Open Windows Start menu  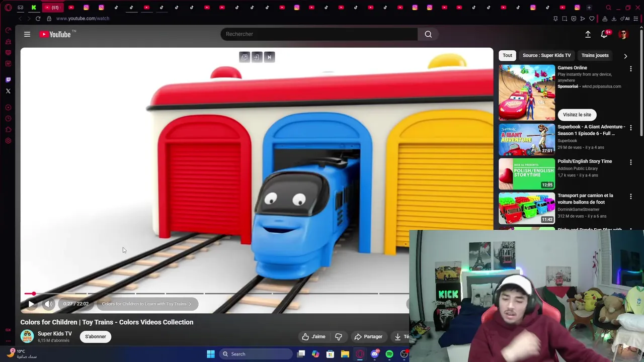tap(211, 354)
